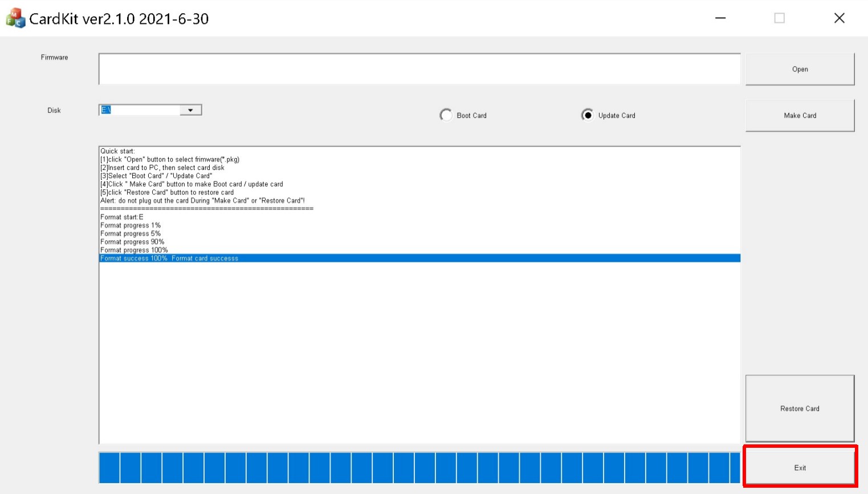868x494 pixels.
Task: Select the Boot Card radio option
Action: [446, 115]
